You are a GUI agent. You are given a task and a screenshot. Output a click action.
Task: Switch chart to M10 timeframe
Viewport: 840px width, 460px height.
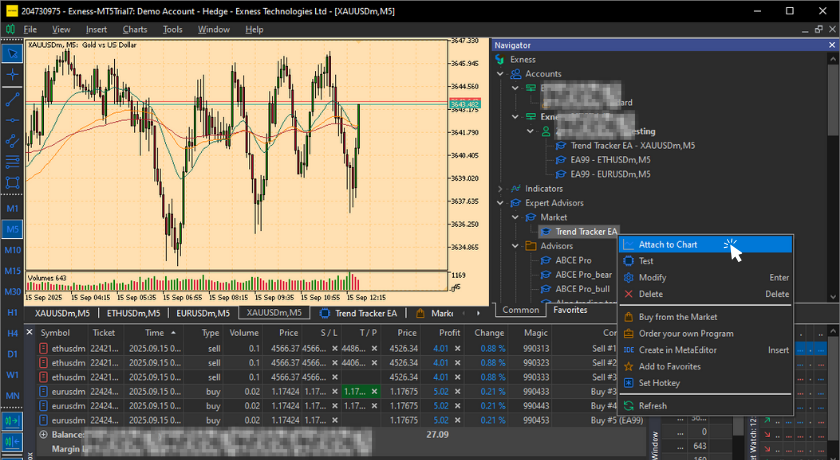(12, 250)
